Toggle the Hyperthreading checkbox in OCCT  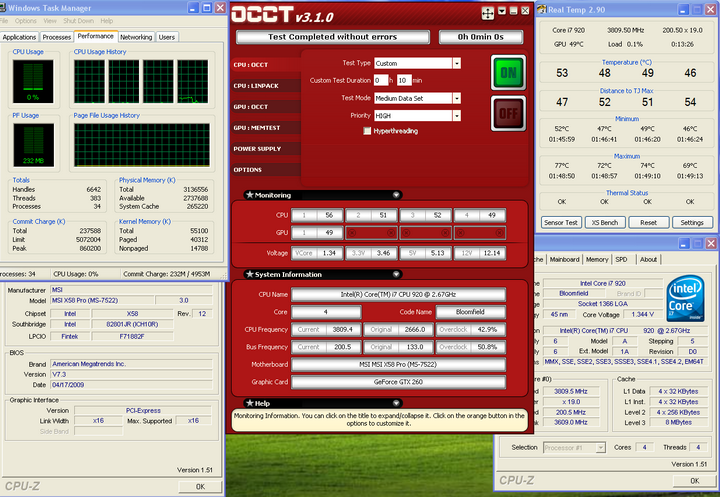tap(367, 131)
